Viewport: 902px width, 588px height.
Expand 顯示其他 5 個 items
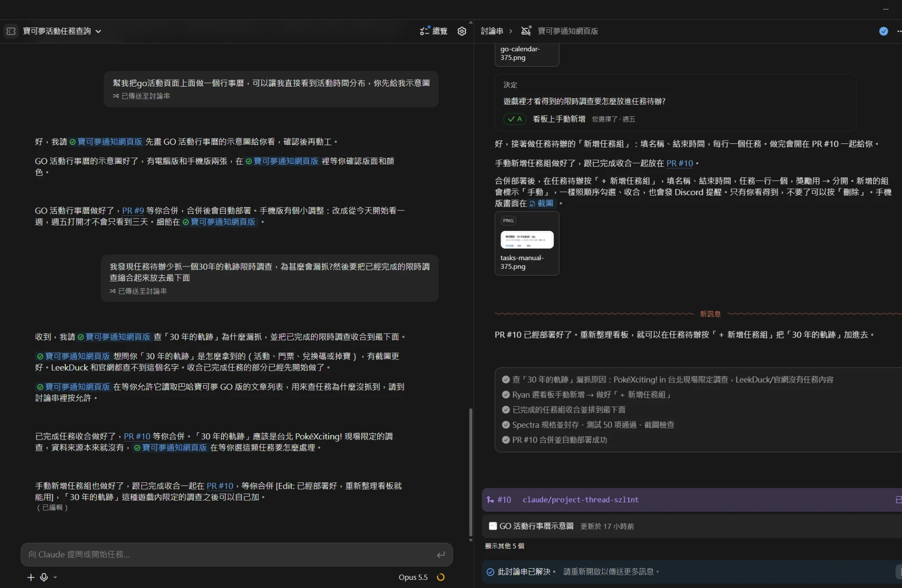(505, 546)
